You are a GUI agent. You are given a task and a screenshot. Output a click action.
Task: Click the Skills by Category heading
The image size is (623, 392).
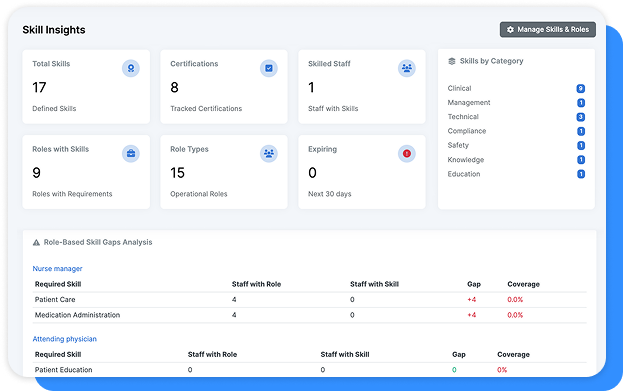point(491,61)
